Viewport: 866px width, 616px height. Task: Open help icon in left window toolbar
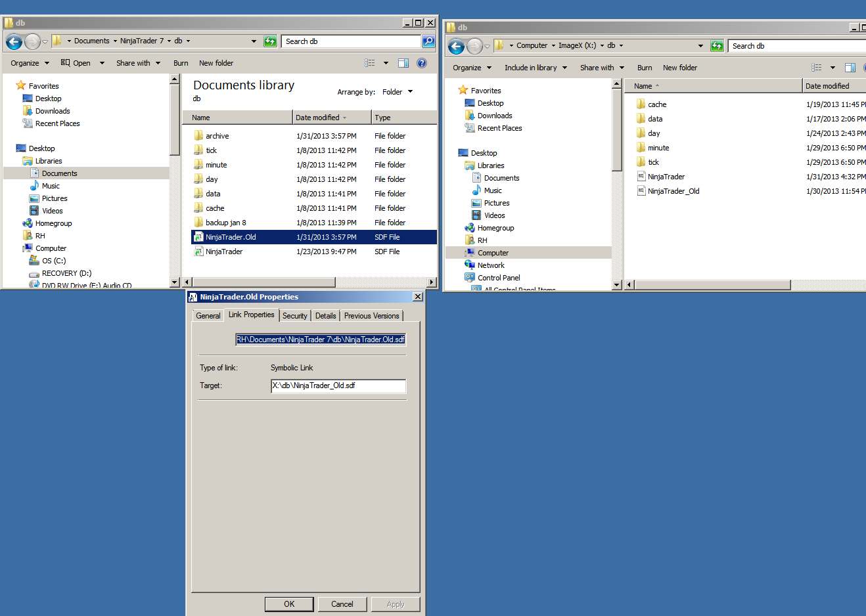tap(422, 63)
